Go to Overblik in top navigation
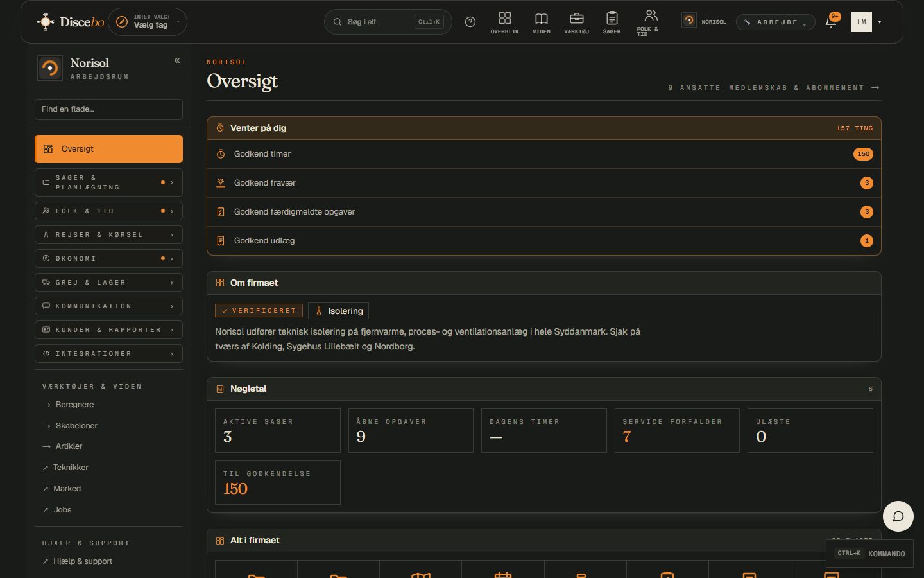Viewport: 924px width, 578px height. click(505, 22)
